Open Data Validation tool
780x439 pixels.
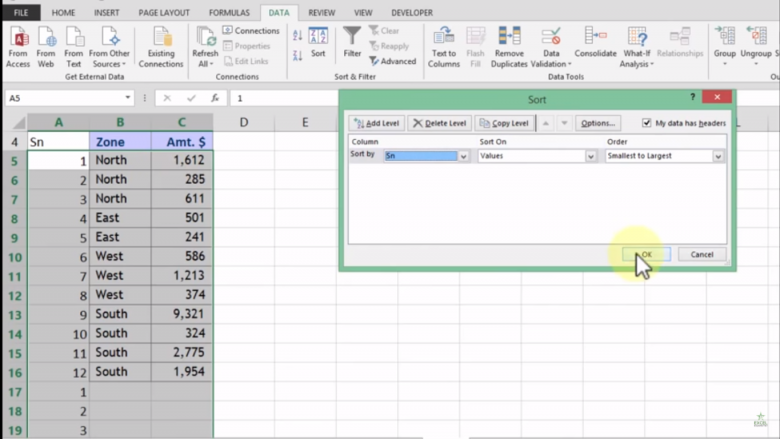pyautogui.click(x=551, y=48)
